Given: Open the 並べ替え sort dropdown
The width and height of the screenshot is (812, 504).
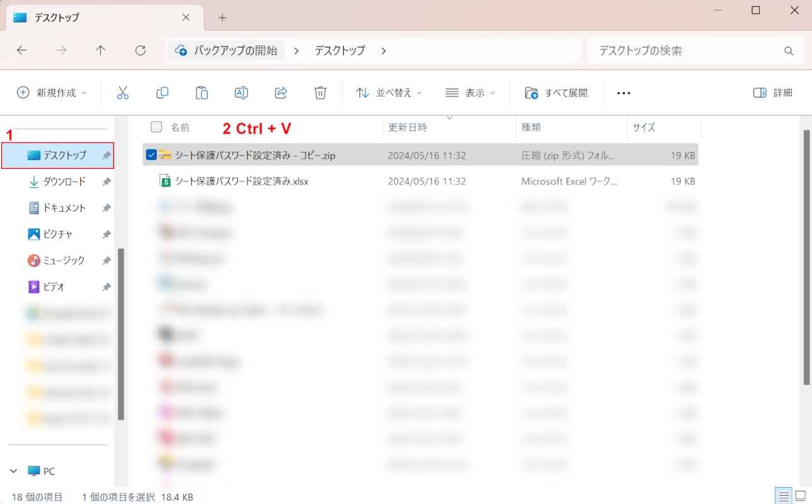Looking at the screenshot, I should [x=389, y=93].
